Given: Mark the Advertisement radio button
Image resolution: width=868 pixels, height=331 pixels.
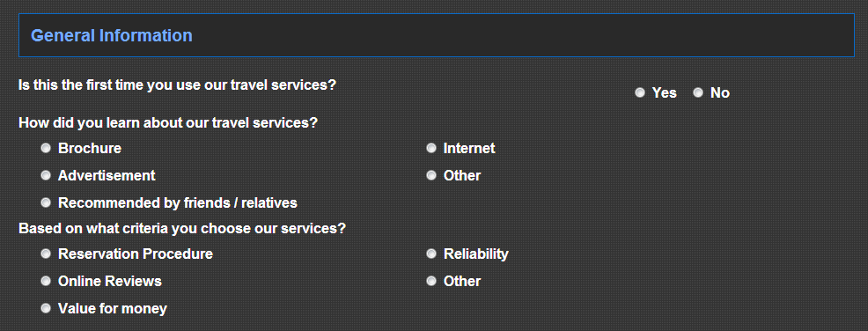Looking at the screenshot, I should [46, 175].
